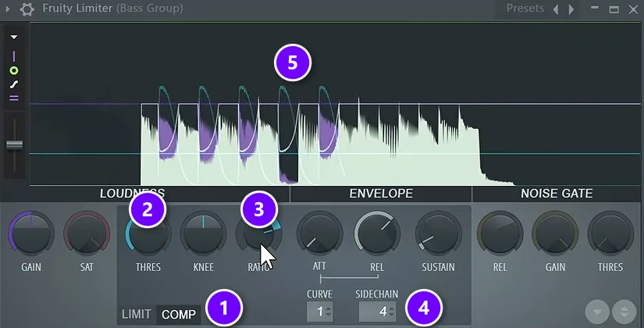Click the green waveform analysis display

tap(335, 104)
